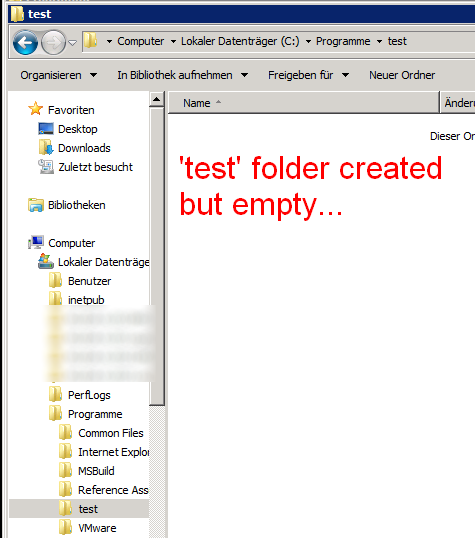475x538 pixels.
Task: Open the PerfLogs folder in tree
Action: click(x=89, y=395)
